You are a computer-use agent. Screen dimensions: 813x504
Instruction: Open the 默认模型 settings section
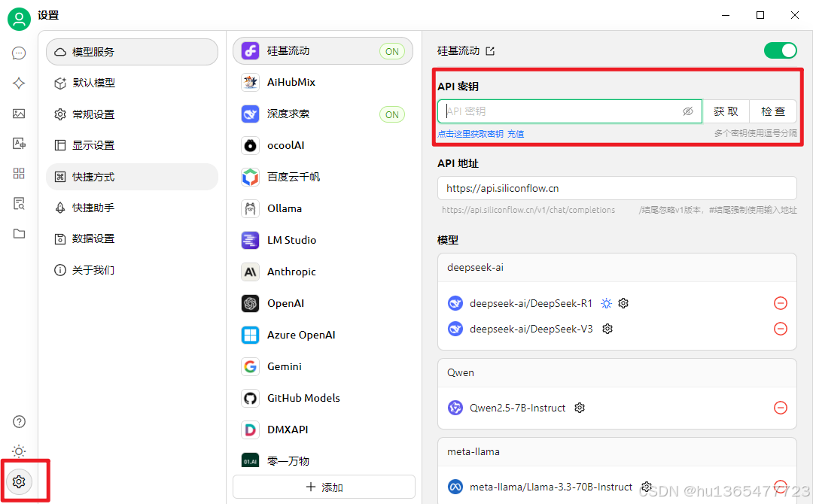132,83
